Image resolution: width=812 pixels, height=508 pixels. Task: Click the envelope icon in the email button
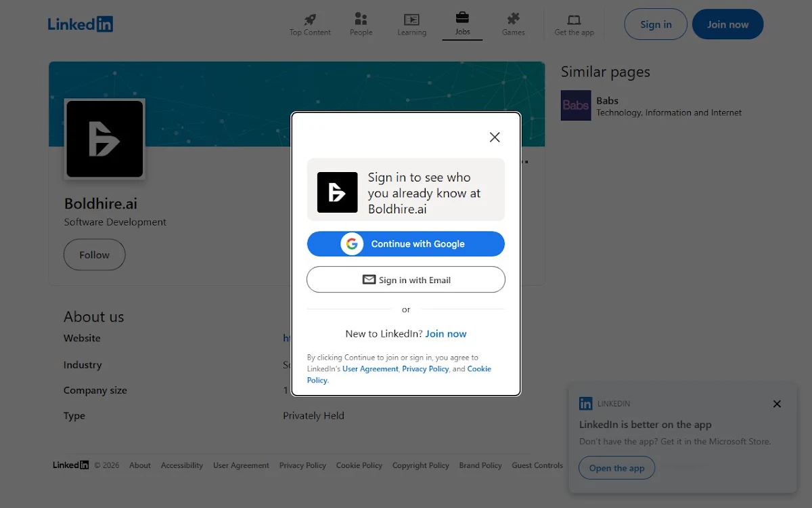click(369, 280)
